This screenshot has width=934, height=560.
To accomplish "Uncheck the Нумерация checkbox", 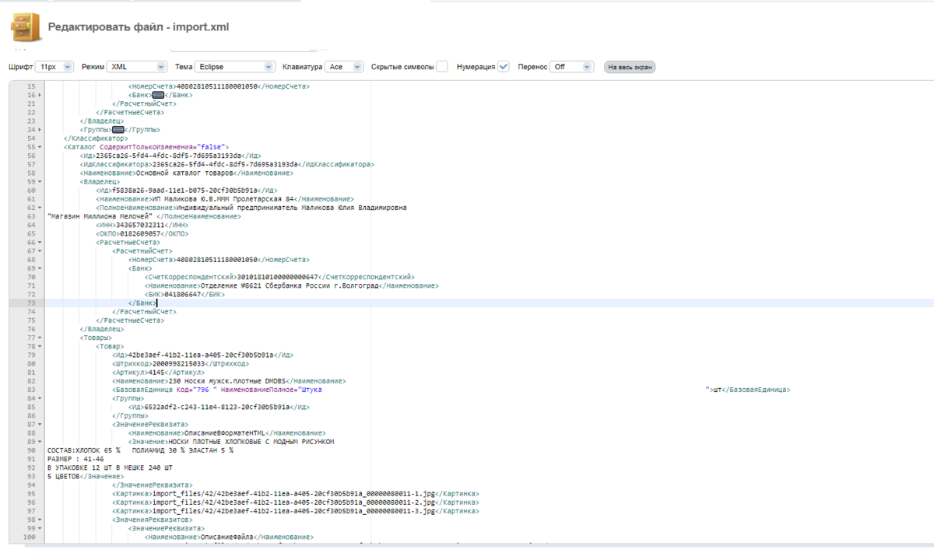I will (x=504, y=67).
